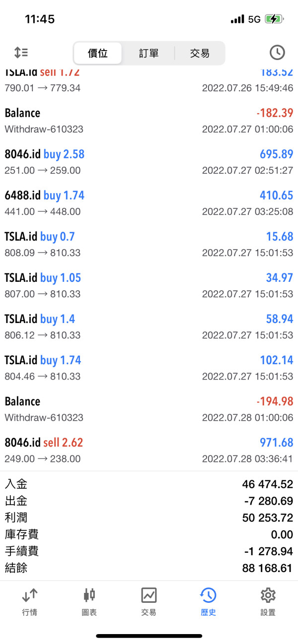Viewport: 298px width, 644px height.
Task: Switch to the 價位 segment
Action: click(98, 53)
